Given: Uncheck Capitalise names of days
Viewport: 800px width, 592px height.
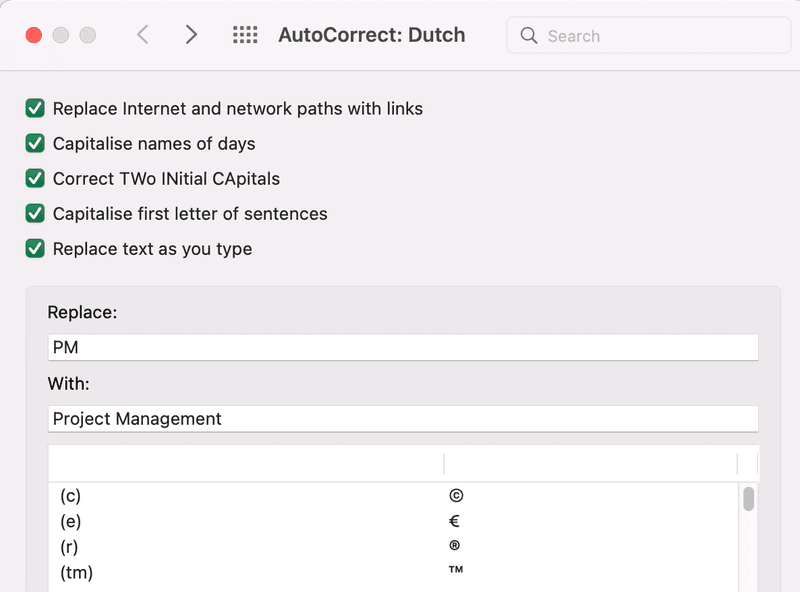Looking at the screenshot, I should pyautogui.click(x=35, y=143).
